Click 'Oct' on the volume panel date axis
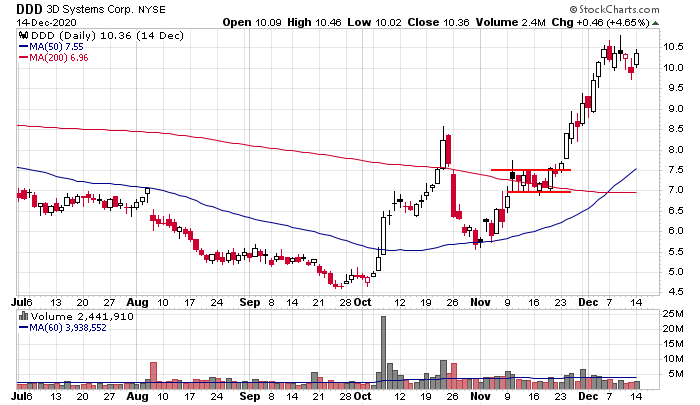The width and height of the screenshot is (700, 405). click(362, 397)
